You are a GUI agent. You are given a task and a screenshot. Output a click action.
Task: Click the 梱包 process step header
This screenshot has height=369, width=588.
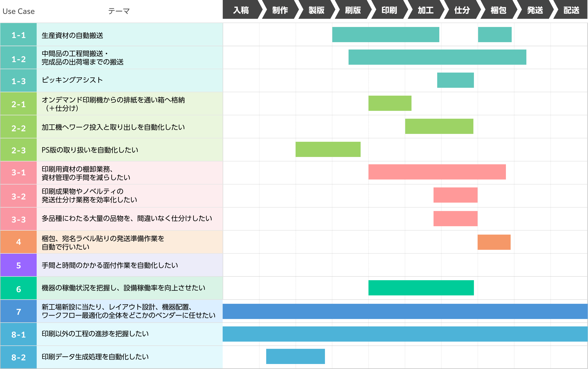click(x=499, y=10)
